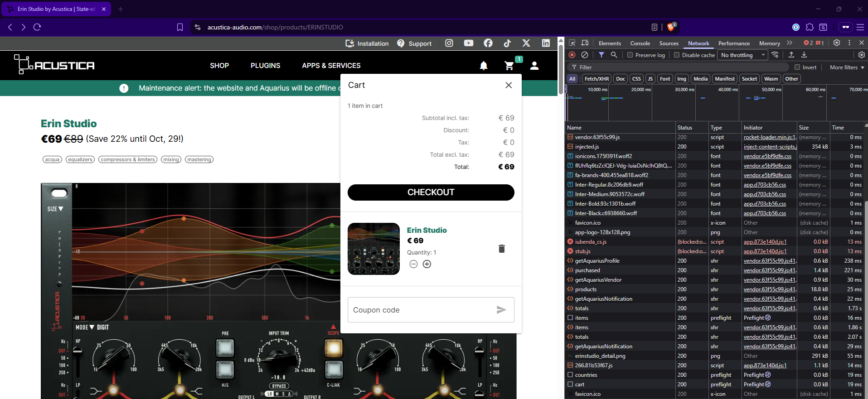The height and width of the screenshot is (399, 868).
Task: Filter requests by Wasm type
Action: (771, 79)
